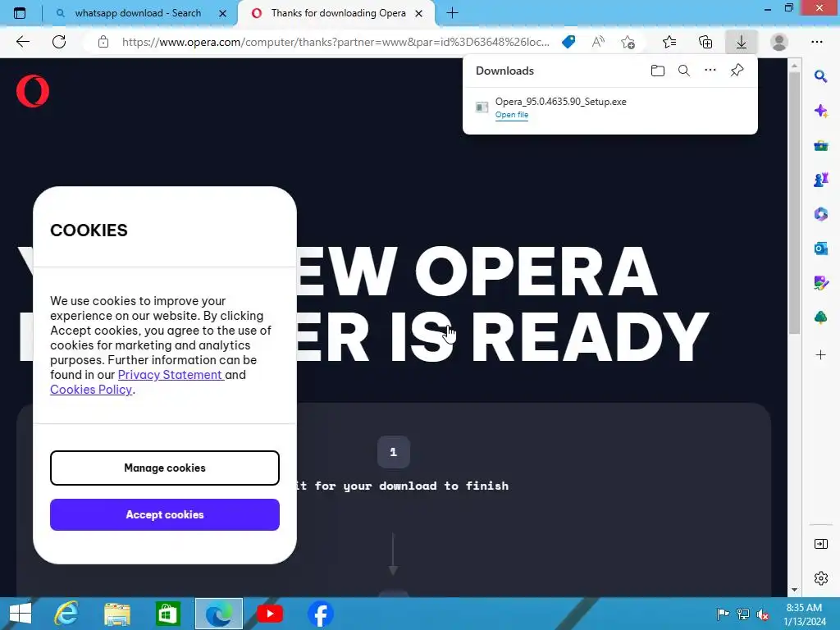This screenshot has height=630, width=840.
Task: Open the Cookies Policy link
Action: (91, 390)
